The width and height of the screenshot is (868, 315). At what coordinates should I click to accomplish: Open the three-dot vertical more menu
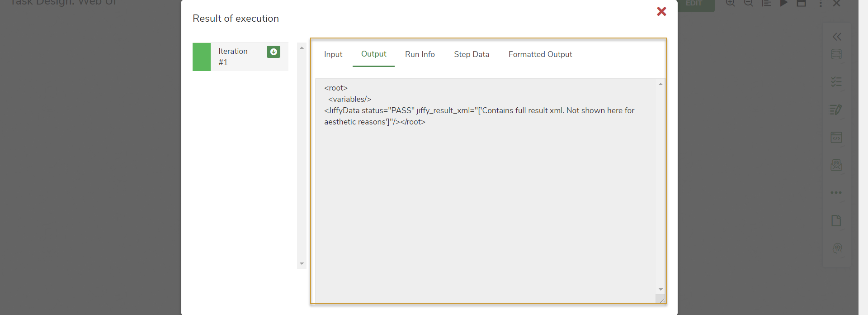(821, 4)
